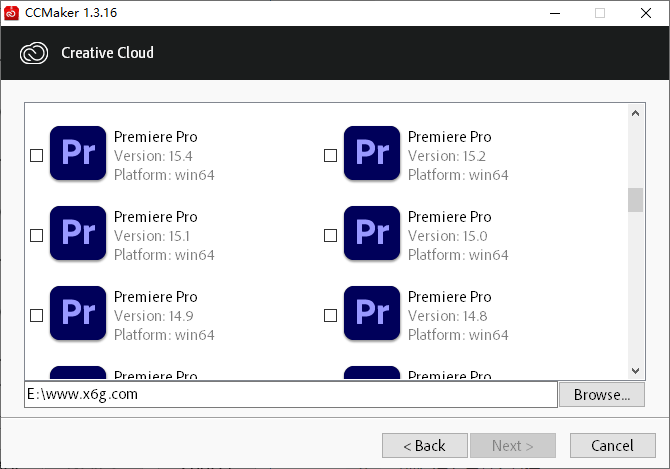Viewport: 670px width, 469px height.
Task: Cancel the CCMaker installation
Action: [x=612, y=445]
